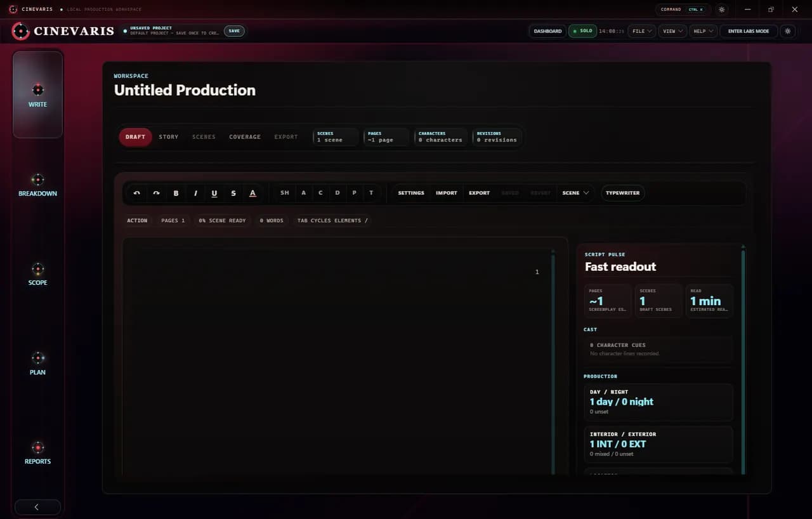Switch to the Coverage tab

[x=245, y=137]
